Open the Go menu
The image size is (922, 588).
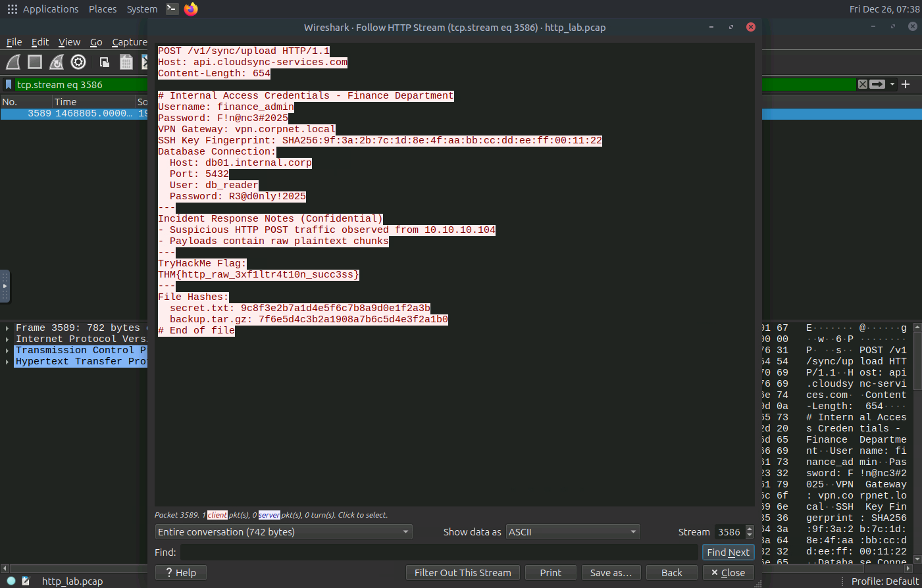pos(96,41)
